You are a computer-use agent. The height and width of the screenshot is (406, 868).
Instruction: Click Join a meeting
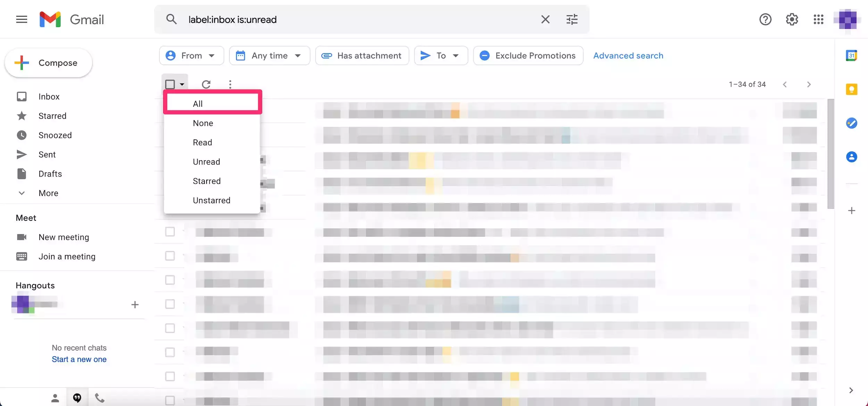(x=67, y=257)
